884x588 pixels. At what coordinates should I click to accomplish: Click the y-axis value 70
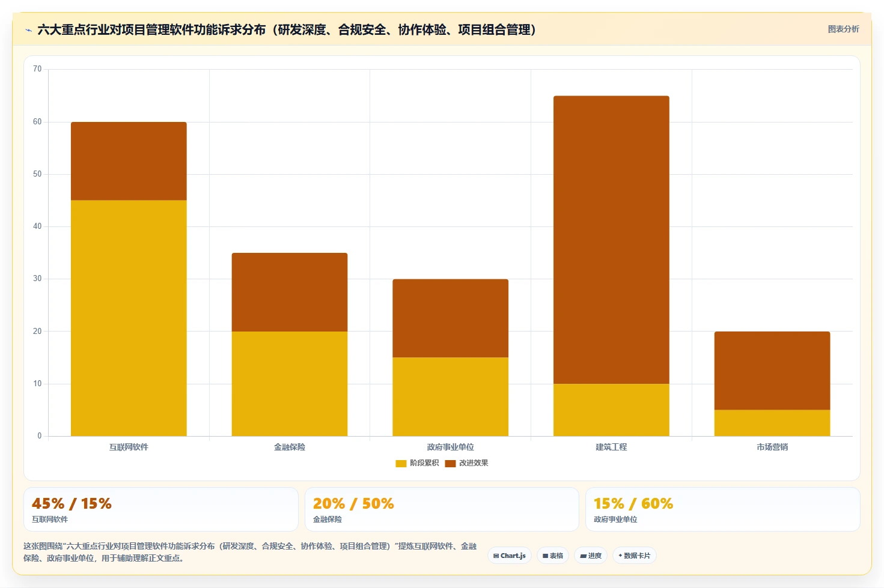point(37,69)
